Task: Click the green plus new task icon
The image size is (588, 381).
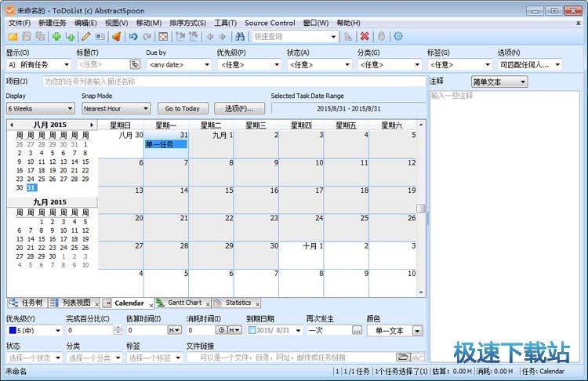Action: pyautogui.click(x=56, y=36)
